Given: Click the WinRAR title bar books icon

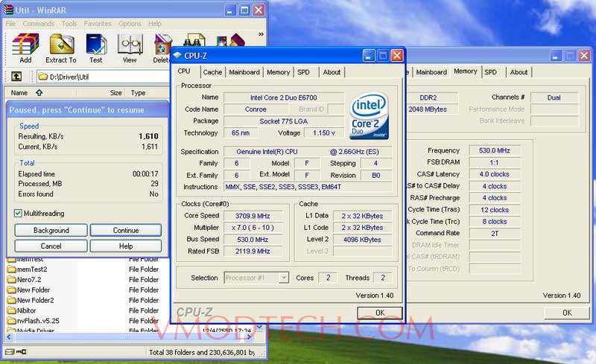Looking at the screenshot, I should pyautogui.click(x=8, y=10).
